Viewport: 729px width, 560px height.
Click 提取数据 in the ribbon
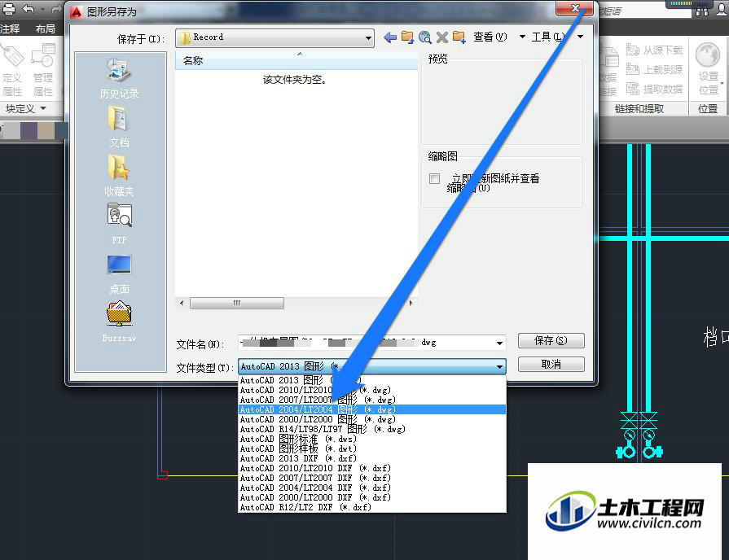tap(655, 89)
